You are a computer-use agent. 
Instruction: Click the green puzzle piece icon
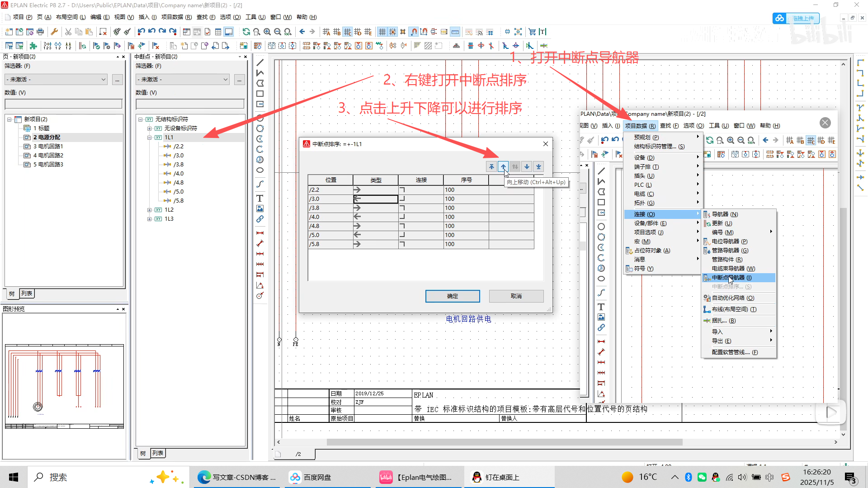33,46
